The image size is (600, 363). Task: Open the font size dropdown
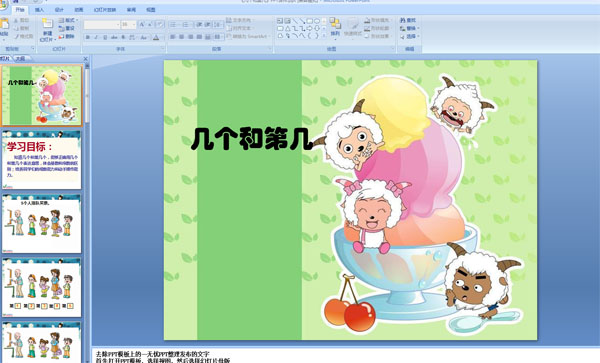[134, 24]
